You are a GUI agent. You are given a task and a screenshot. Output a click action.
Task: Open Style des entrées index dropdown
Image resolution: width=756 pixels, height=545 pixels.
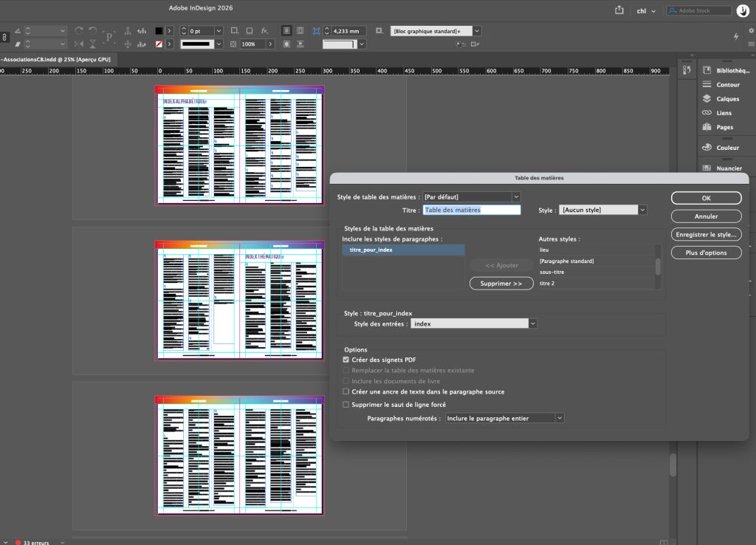coord(474,323)
